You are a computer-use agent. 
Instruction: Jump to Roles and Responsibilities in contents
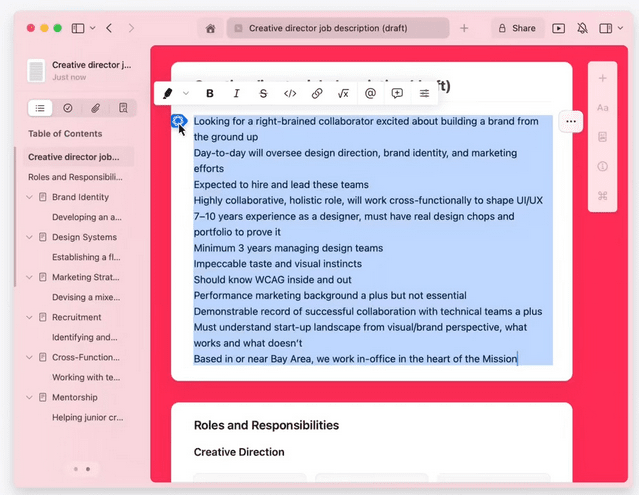[76, 177]
